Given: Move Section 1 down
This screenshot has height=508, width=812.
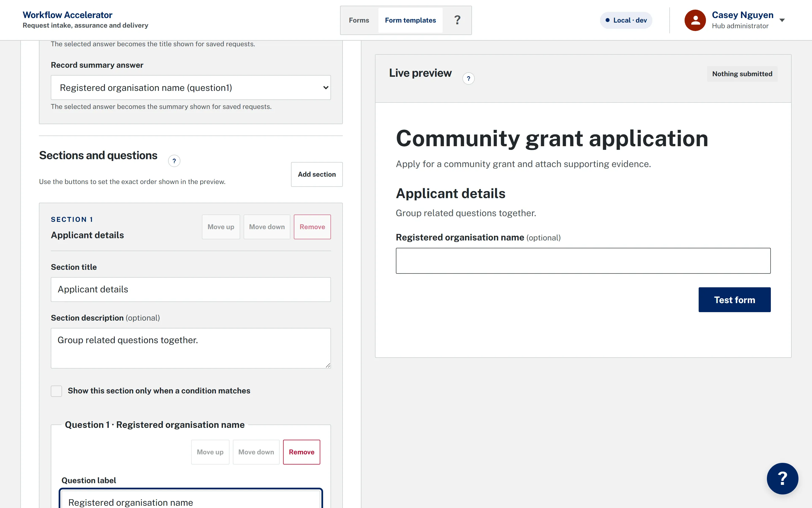Looking at the screenshot, I should click(267, 227).
